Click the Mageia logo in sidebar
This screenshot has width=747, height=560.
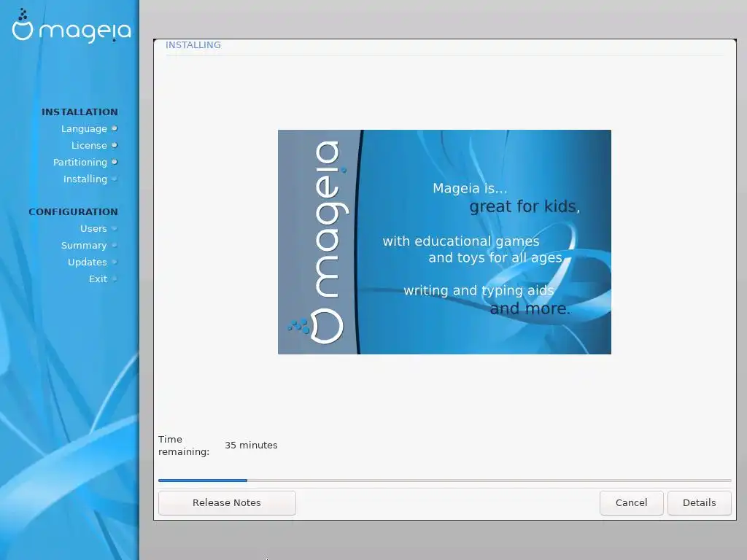[x=71, y=26]
